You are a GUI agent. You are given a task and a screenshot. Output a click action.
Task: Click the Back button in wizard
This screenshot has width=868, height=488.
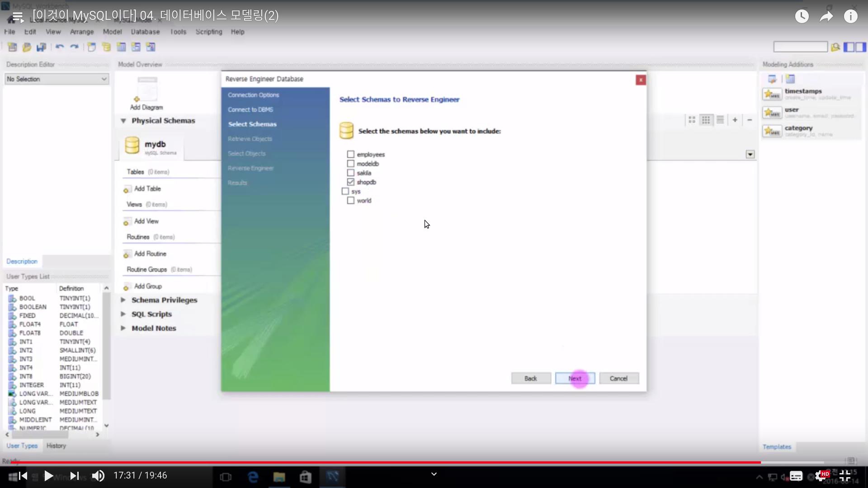[x=531, y=378]
